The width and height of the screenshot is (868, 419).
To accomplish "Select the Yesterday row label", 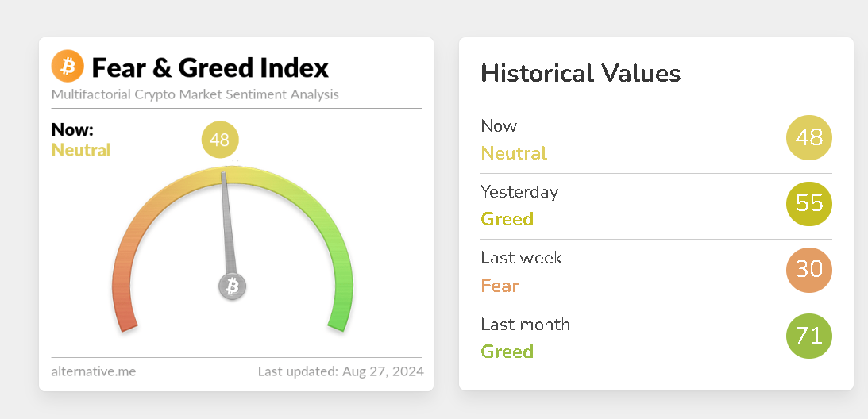I will pos(519,192).
